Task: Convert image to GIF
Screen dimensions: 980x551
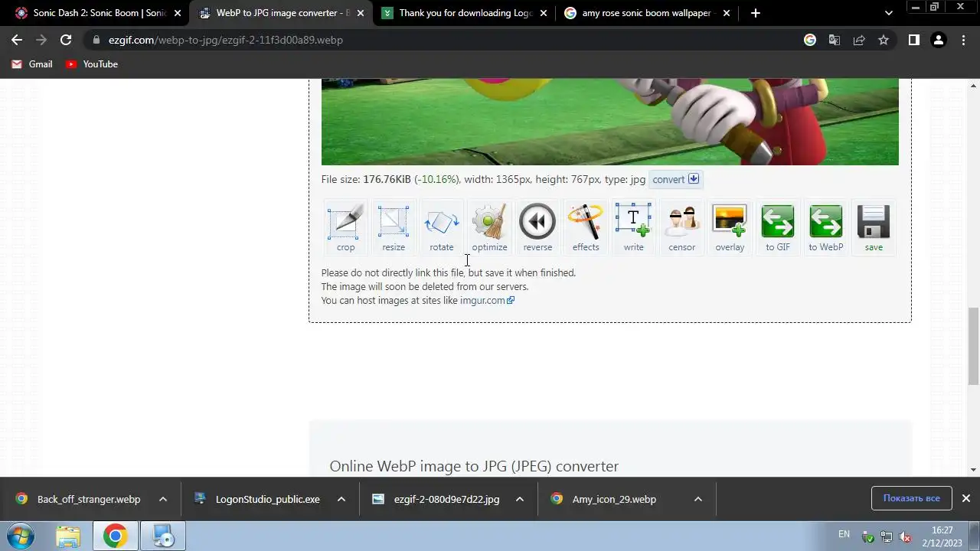Action: pos(778,227)
